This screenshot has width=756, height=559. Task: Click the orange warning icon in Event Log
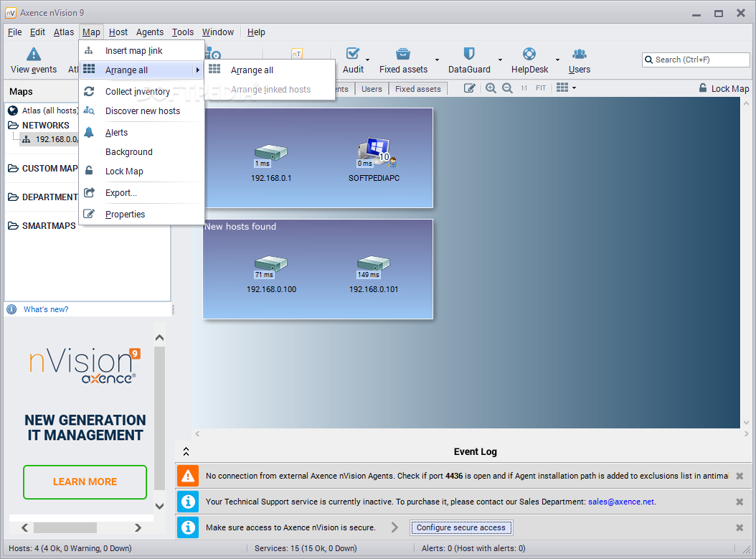[x=188, y=476]
